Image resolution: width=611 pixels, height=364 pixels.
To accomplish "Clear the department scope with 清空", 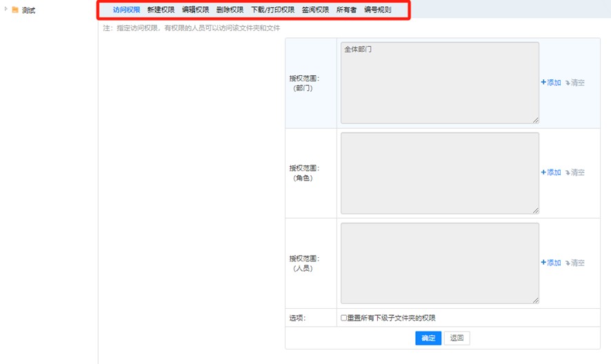I will point(575,83).
